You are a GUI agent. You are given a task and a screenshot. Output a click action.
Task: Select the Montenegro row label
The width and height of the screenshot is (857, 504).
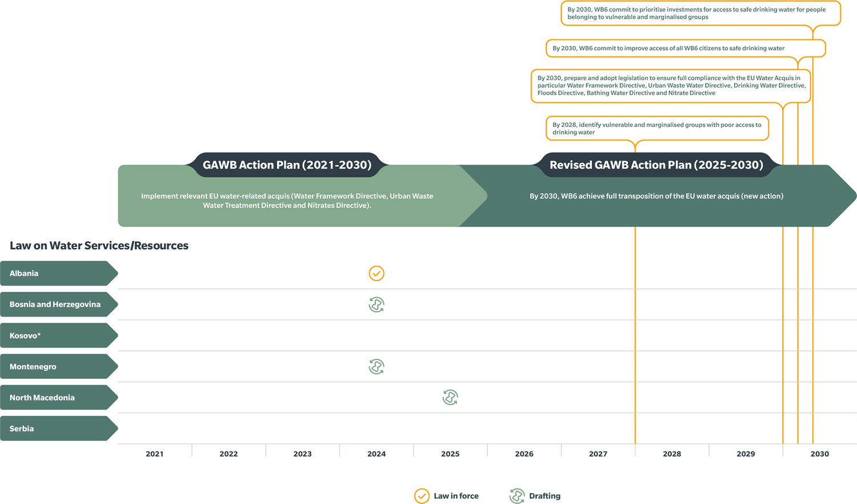(59, 366)
